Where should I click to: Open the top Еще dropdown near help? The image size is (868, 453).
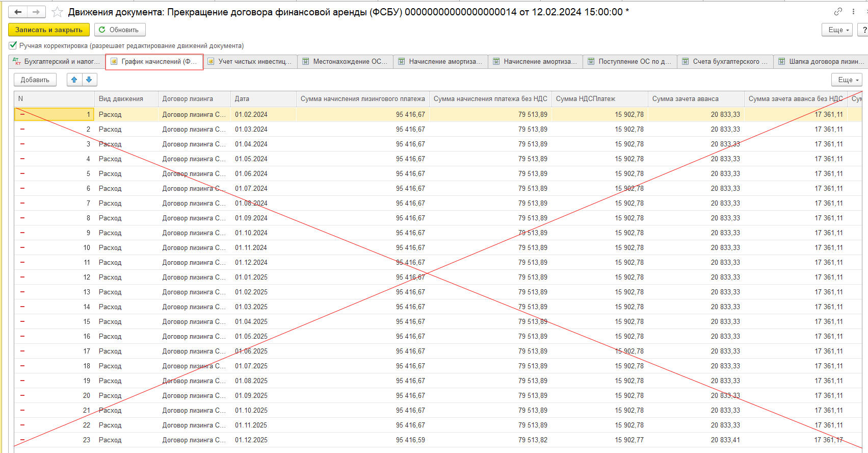tap(838, 30)
